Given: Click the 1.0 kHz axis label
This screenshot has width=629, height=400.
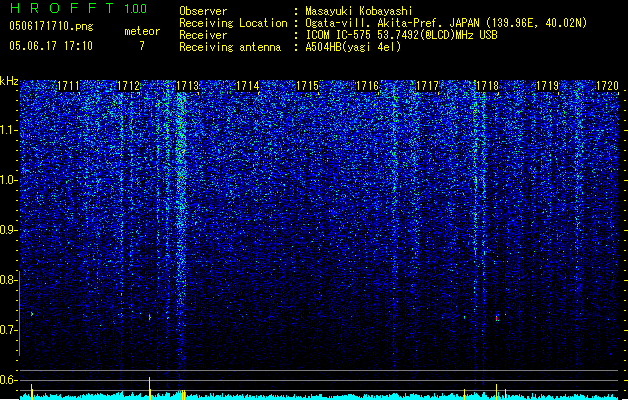Looking at the screenshot, I should click(x=9, y=180).
